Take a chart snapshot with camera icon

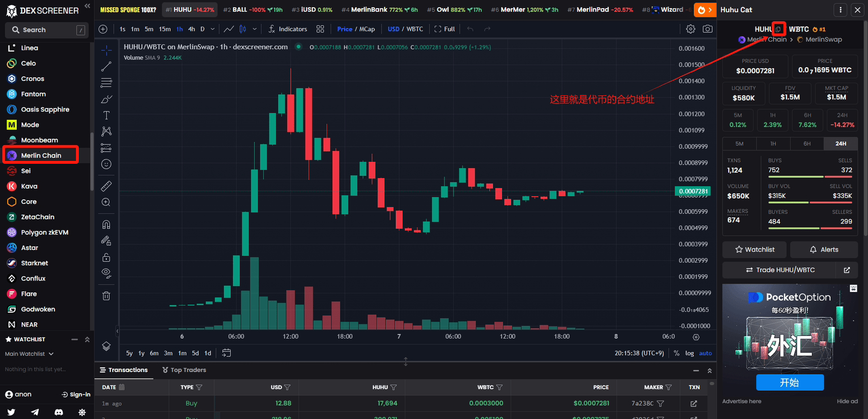pyautogui.click(x=708, y=29)
